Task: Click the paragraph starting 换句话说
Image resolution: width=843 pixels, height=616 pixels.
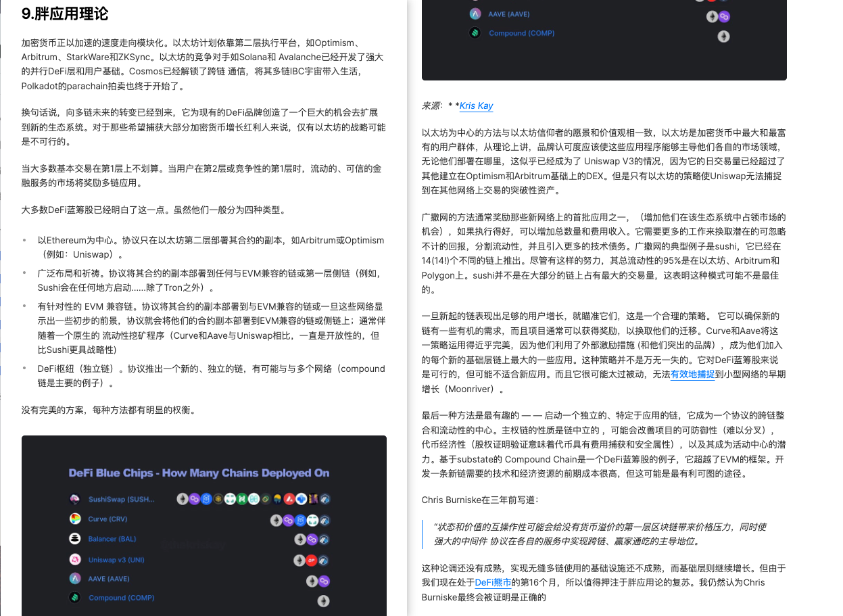Action: pos(203,127)
